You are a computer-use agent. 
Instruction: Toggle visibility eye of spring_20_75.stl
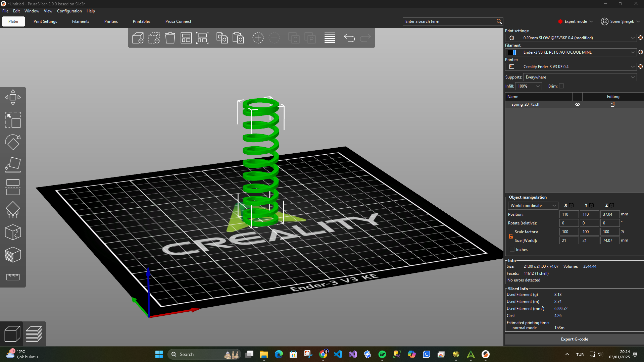tap(578, 104)
